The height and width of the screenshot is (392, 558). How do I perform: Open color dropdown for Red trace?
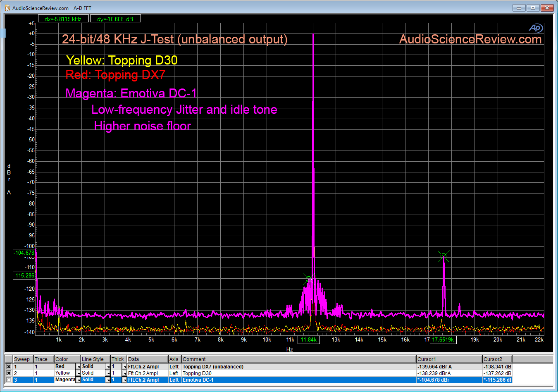78,367
